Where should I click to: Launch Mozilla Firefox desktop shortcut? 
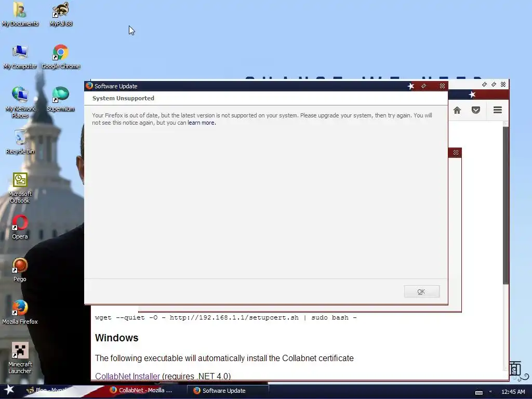pos(20,312)
